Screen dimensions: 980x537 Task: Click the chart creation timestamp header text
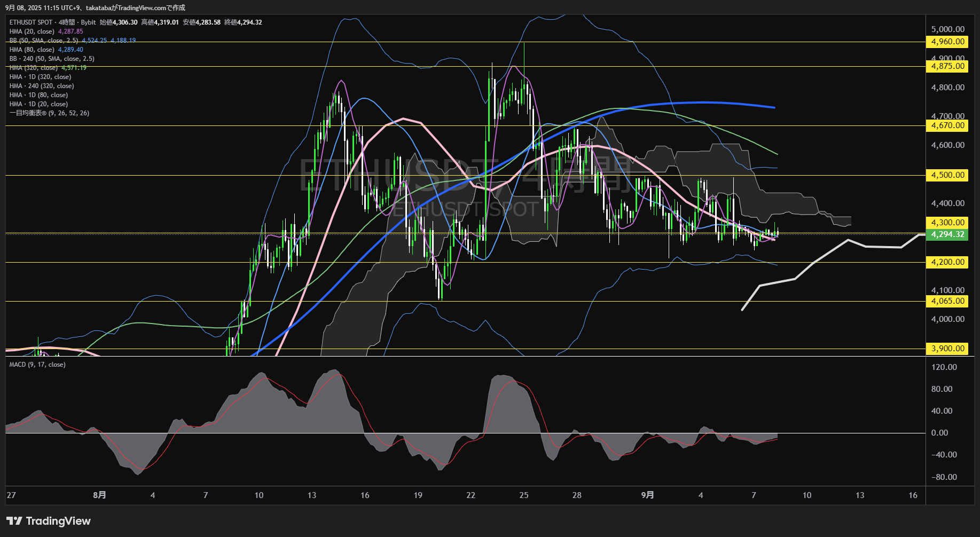click(x=96, y=8)
